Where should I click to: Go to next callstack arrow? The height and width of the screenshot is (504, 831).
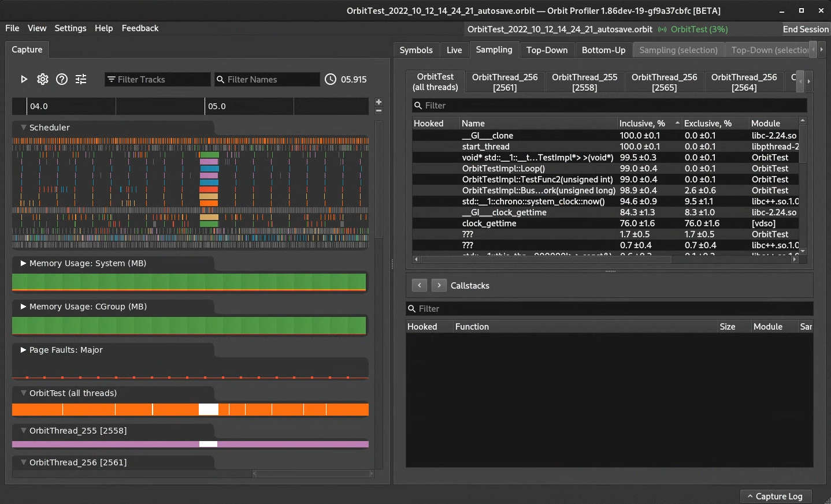pos(439,285)
